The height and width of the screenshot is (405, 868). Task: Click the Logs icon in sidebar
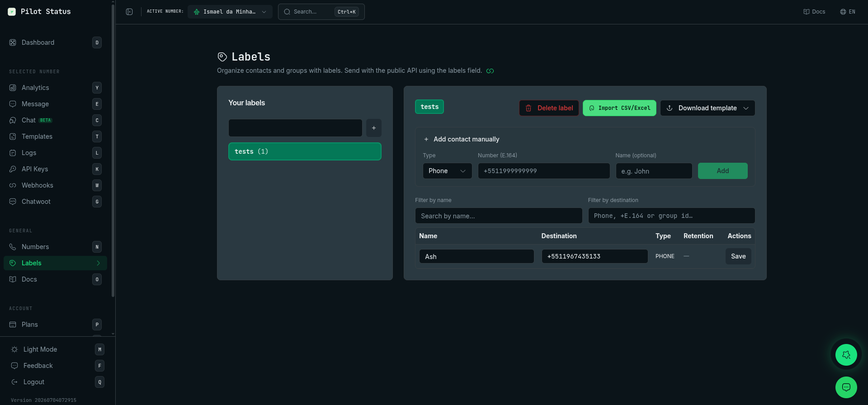coord(13,153)
